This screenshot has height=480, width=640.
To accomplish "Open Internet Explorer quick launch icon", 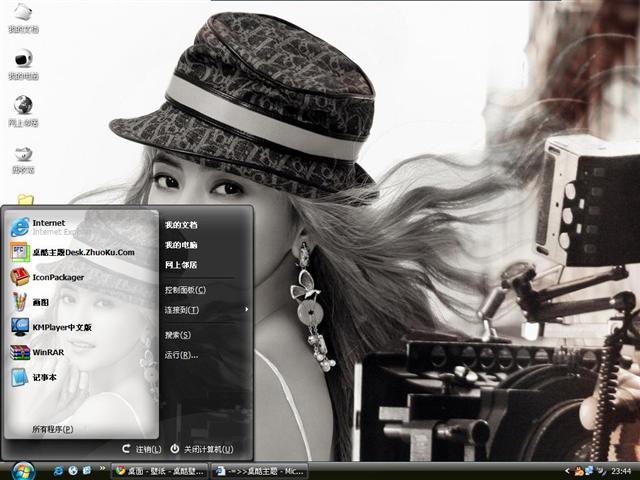I will click(x=58, y=471).
